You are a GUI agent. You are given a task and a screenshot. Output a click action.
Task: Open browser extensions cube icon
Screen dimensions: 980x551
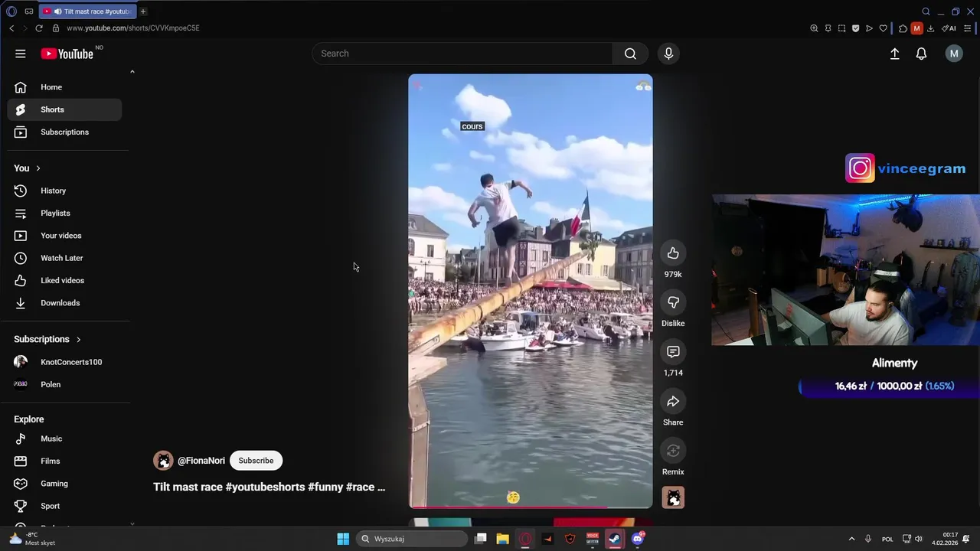point(903,28)
